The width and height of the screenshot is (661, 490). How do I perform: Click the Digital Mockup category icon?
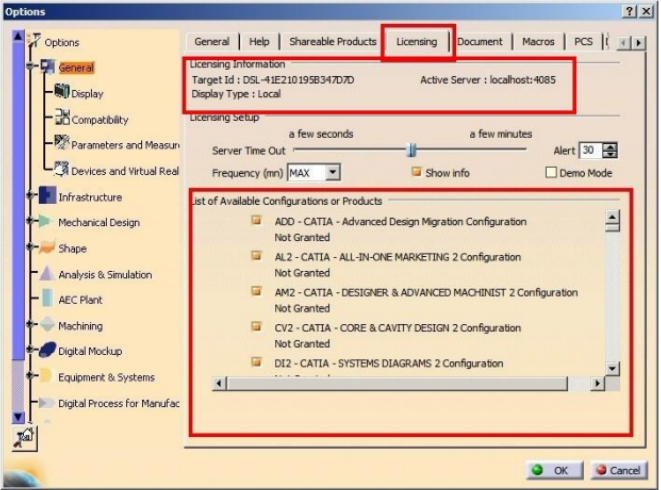47,351
